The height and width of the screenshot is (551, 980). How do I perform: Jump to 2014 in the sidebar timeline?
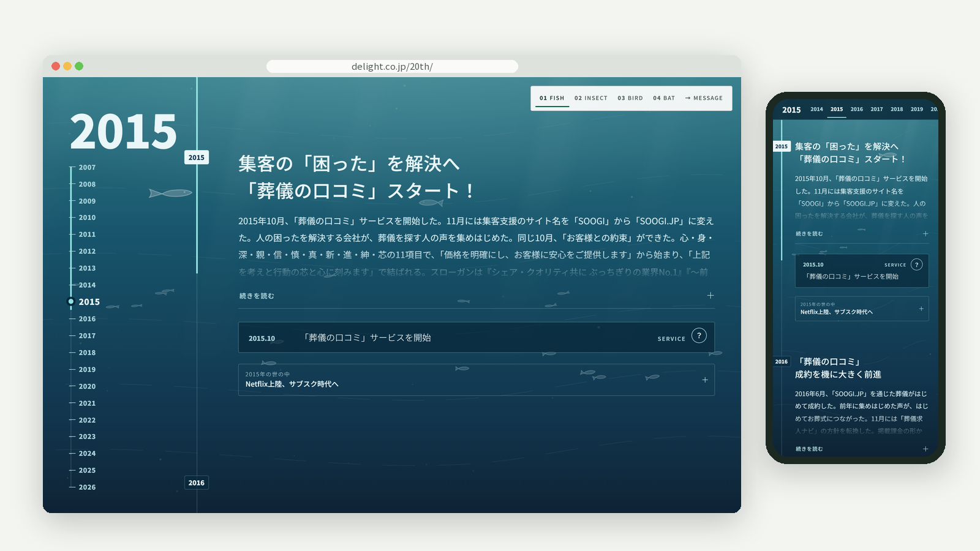tap(87, 285)
